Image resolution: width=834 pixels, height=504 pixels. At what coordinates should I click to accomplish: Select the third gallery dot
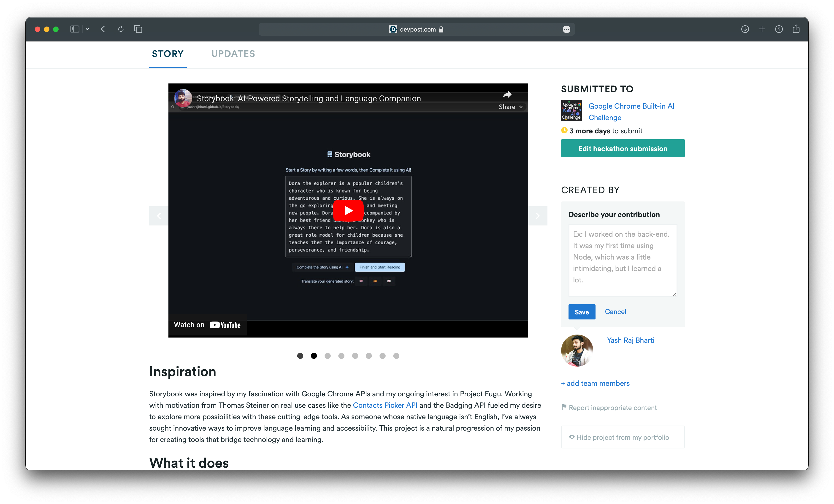(327, 356)
